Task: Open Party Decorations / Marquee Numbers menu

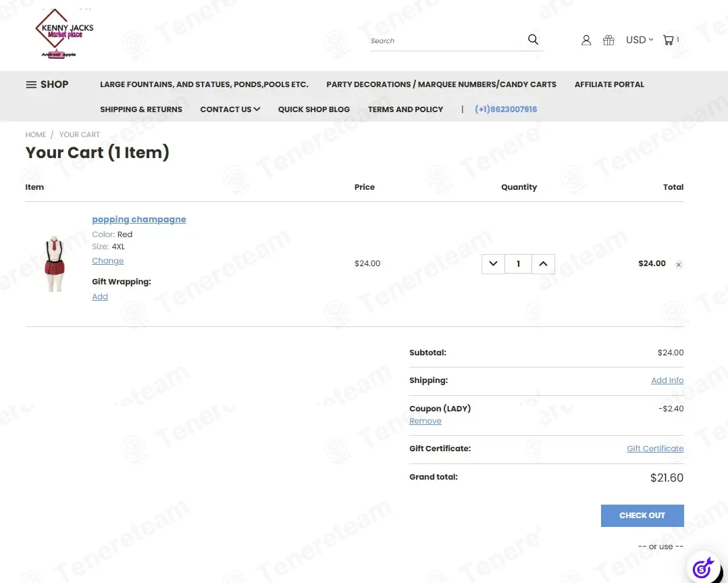Action: pos(441,84)
